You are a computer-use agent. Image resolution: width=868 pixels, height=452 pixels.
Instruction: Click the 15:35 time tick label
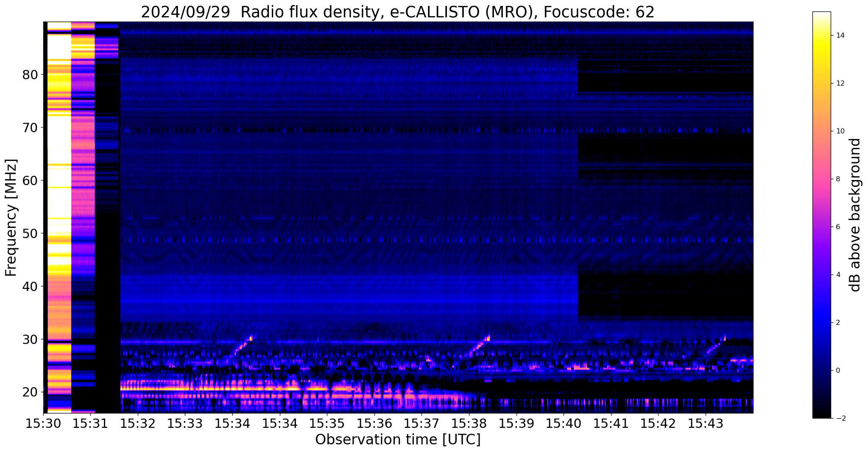[x=327, y=423]
